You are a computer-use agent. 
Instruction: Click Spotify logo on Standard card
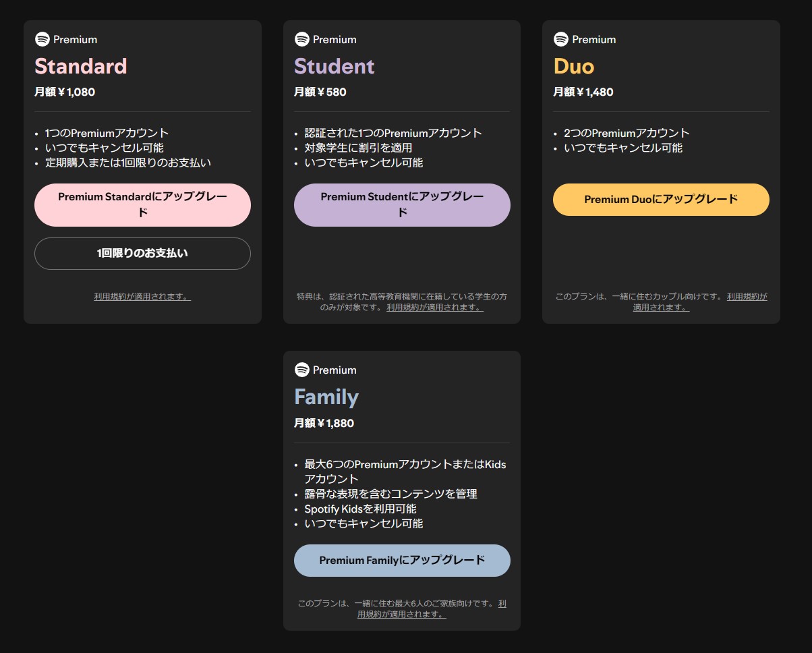coord(42,39)
